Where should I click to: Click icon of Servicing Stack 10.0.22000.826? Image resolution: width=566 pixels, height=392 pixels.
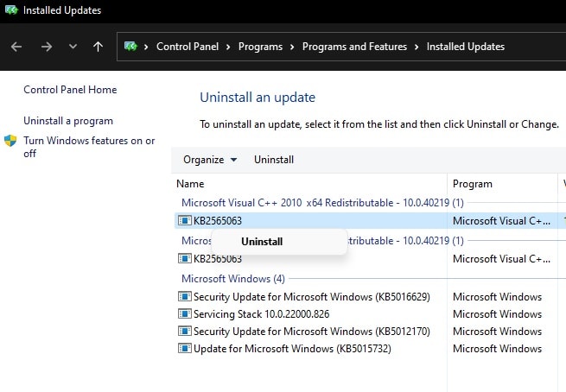[184, 313]
